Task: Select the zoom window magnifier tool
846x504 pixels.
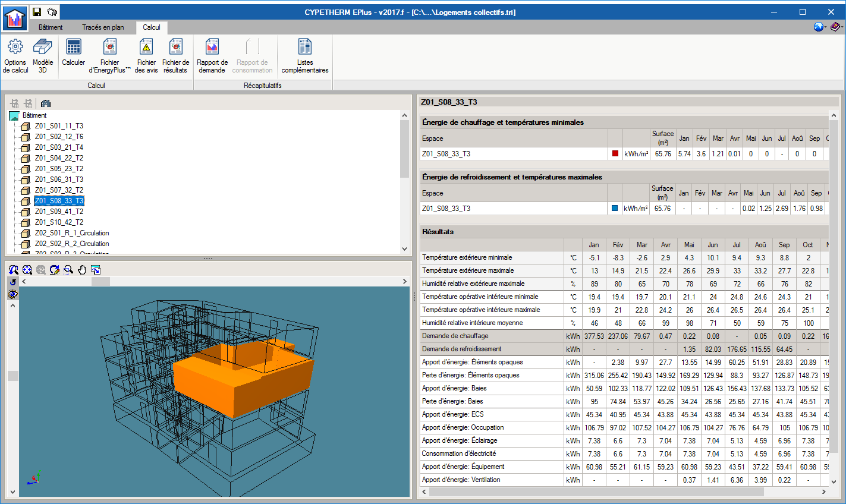Action: pyautogui.click(x=68, y=270)
